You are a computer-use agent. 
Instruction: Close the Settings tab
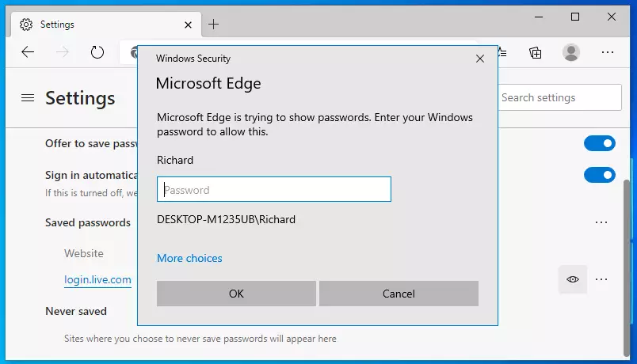click(x=188, y=25)
